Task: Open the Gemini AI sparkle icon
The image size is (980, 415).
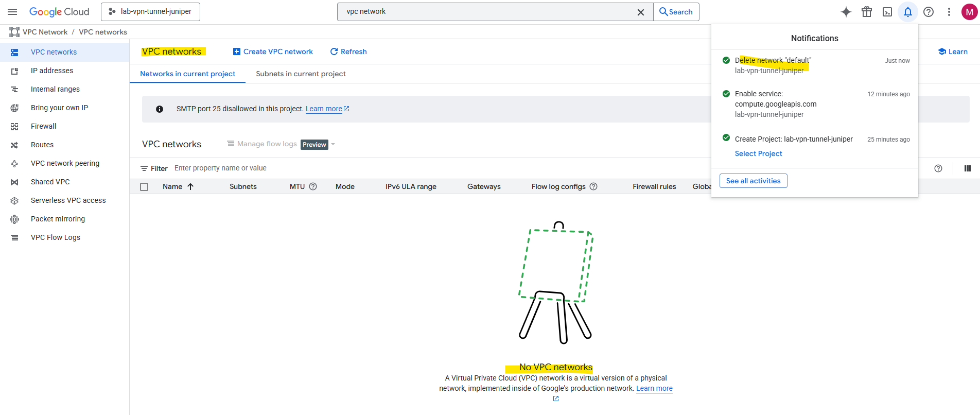Action: pyautogui.click(x=846, y=12)
